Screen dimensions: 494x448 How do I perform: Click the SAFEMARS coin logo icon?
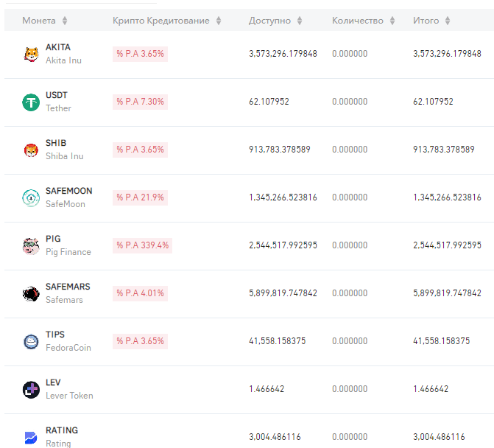(x=31, y=294)
